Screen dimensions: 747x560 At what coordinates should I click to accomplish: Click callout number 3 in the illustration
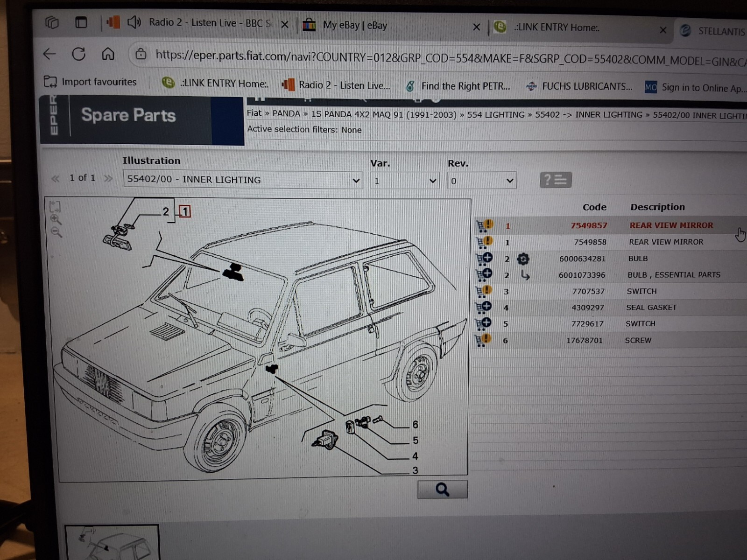click(415, 470)
